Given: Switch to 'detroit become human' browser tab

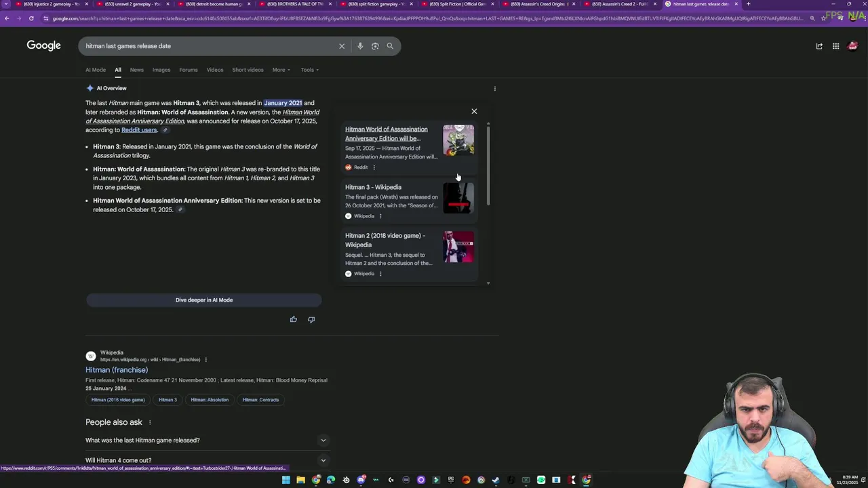Looking at the screenshot, I should click(214, 4).
